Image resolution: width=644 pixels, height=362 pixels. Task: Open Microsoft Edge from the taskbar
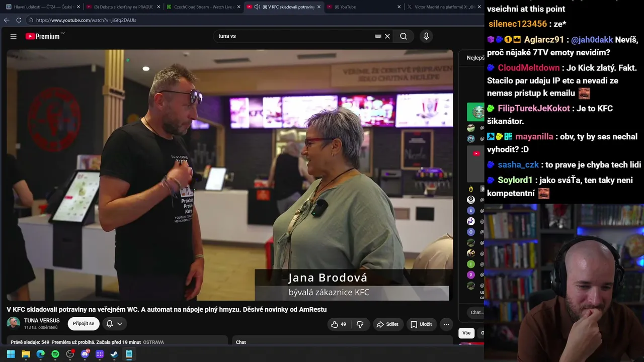click(41, 354)
